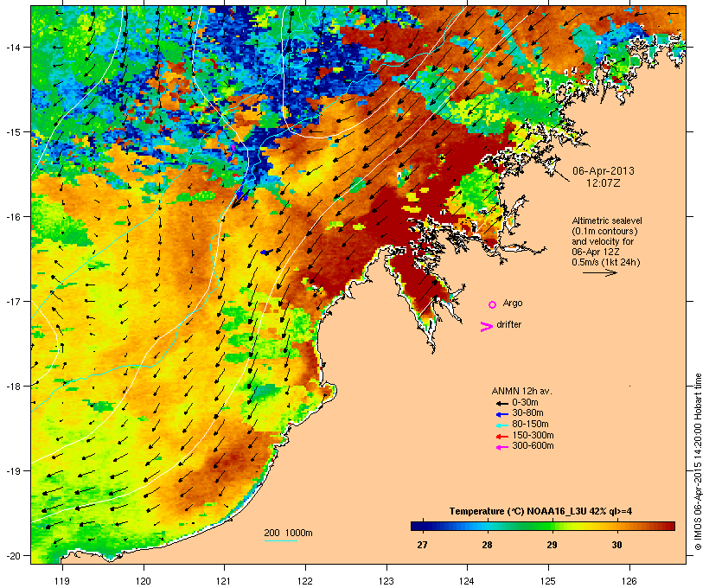Click the Altimetric sealevel text

[x=607, y=221]
